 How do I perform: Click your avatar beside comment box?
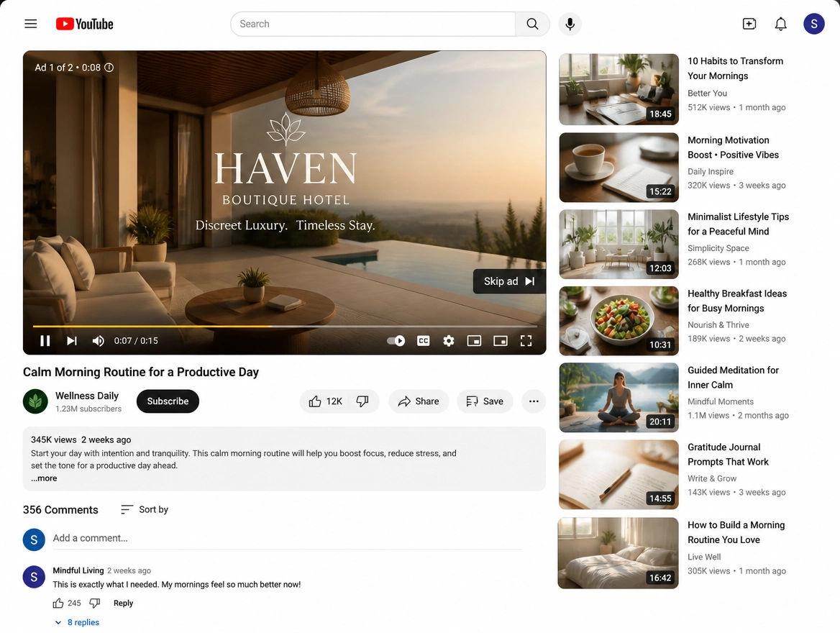click(x=34, y=539)
